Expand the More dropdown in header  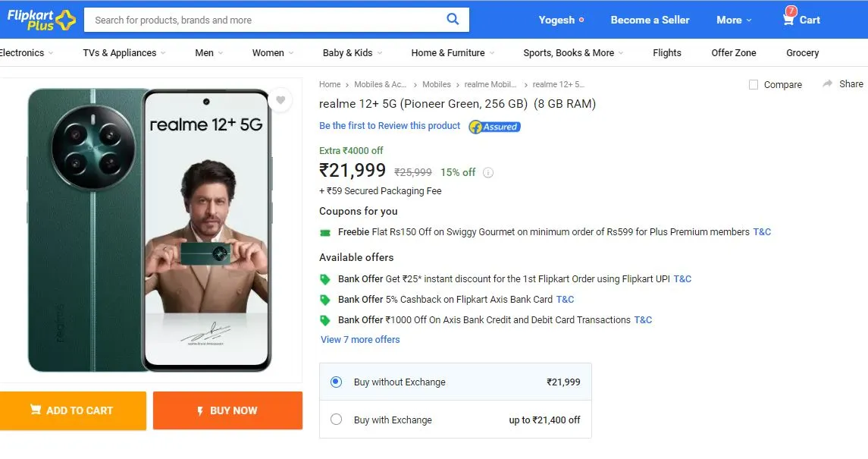734,20
